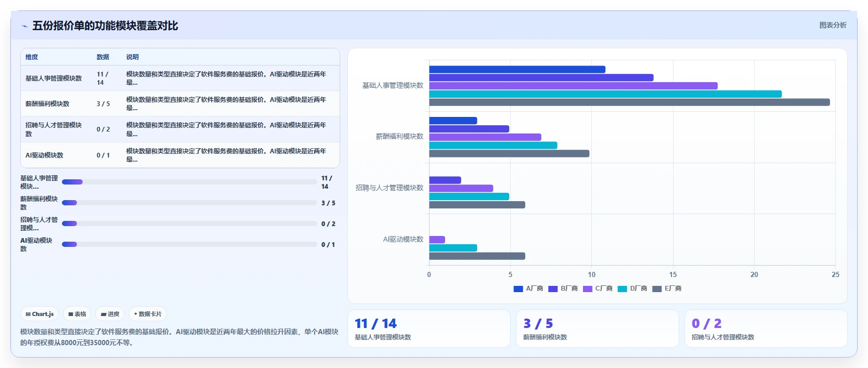Click the B厂商 legend color box
868x368 pixels.
pyautogui.click(x=553, y=289)
